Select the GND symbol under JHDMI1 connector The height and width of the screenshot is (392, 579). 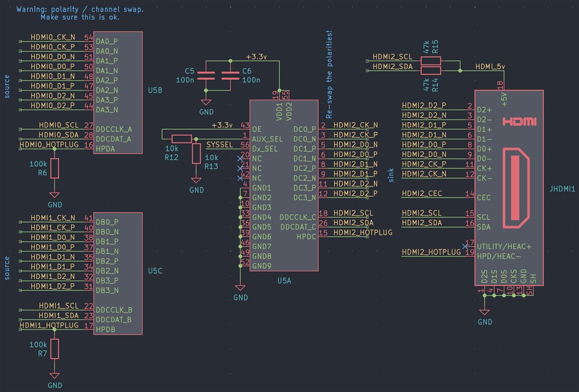[x=485, y=312]
